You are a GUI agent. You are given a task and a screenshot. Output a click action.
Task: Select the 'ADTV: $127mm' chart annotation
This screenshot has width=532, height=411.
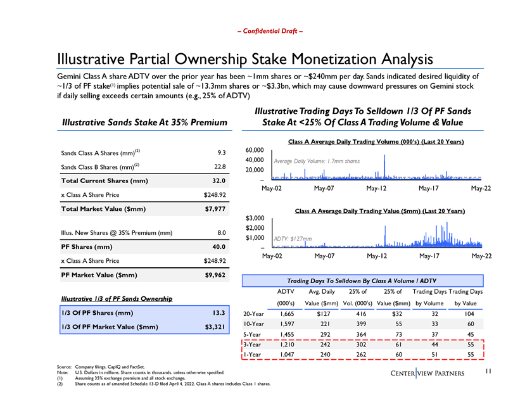(x=293, y=239)
